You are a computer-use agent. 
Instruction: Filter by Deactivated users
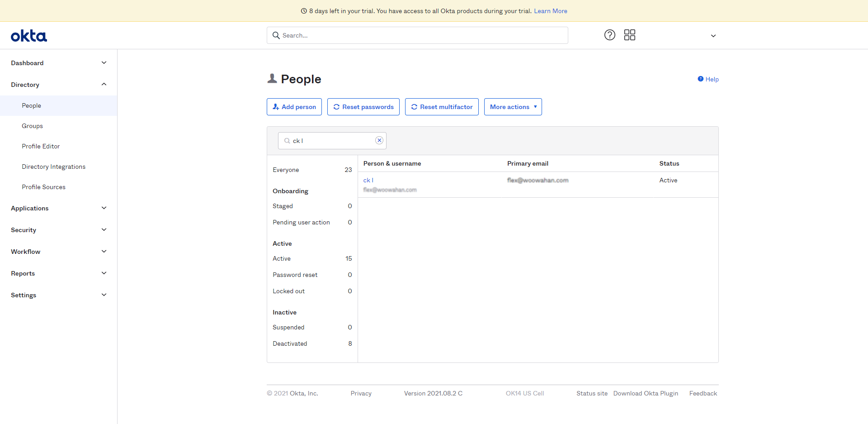[x=312, y=343]
